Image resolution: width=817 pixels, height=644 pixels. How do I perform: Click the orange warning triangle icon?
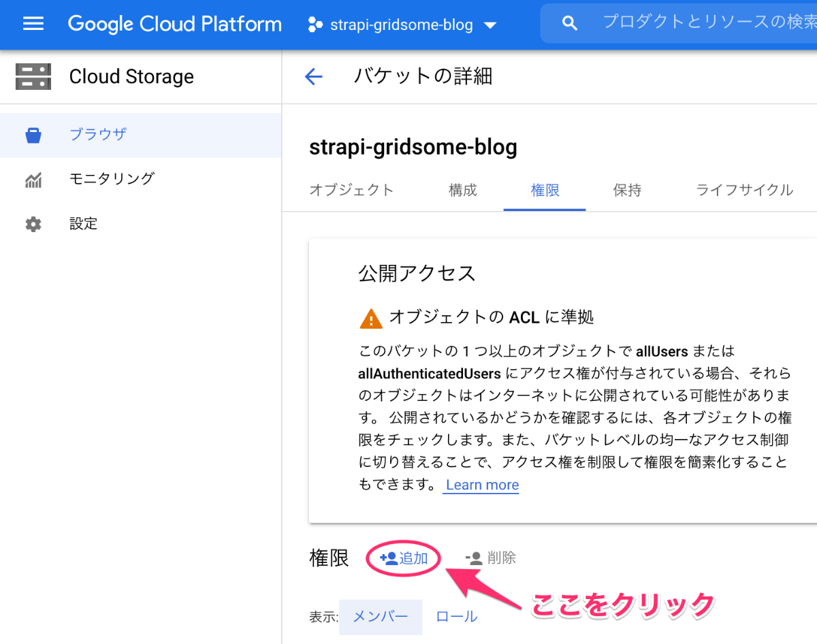click(370, 318)
